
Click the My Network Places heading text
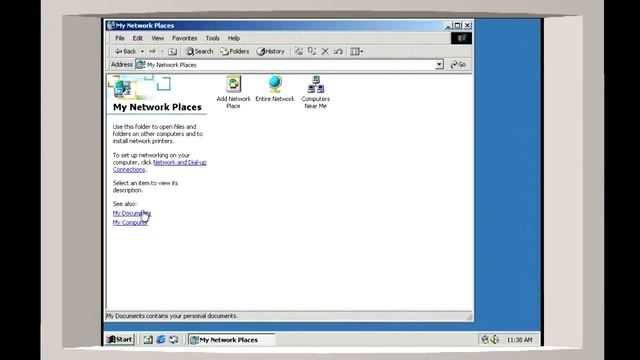coord(157,107)
